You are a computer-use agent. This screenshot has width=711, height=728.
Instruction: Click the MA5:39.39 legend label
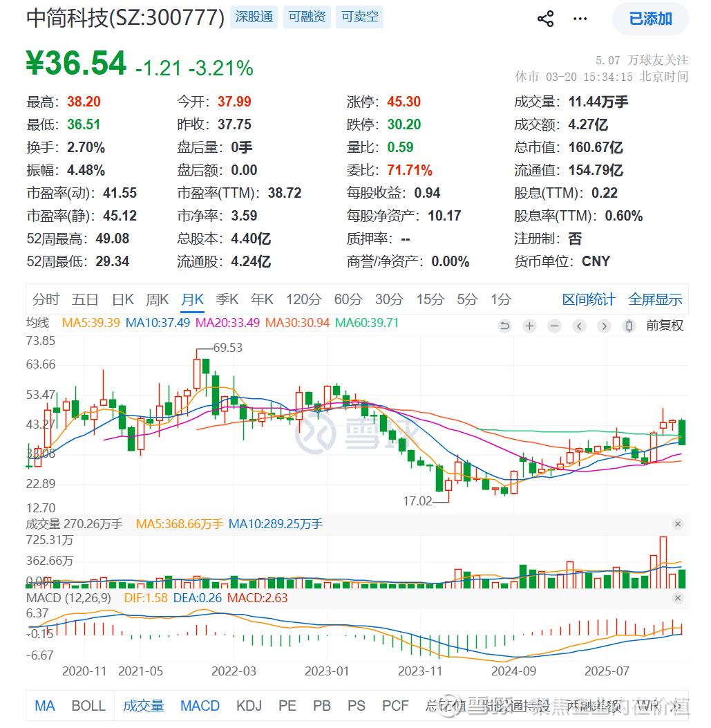tap(91, 323)
